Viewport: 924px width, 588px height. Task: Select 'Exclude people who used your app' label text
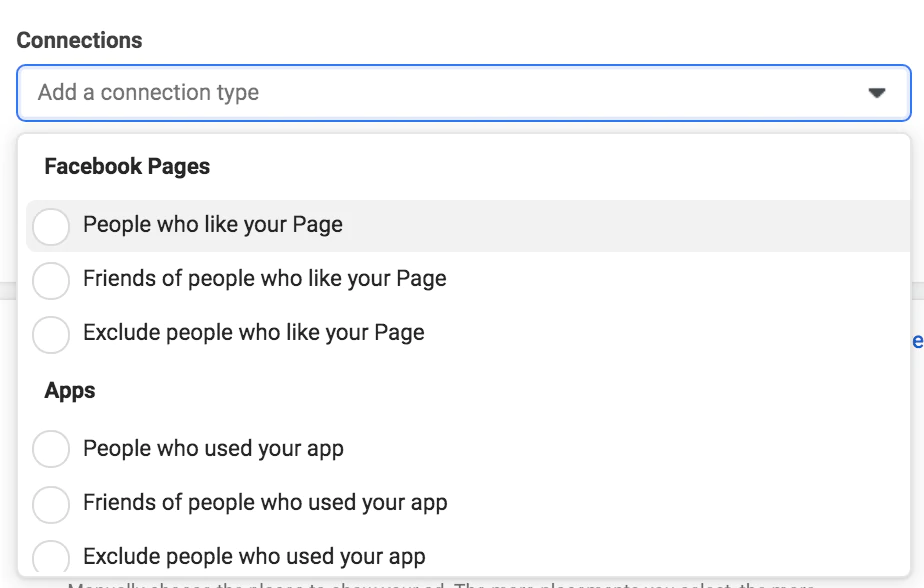[254, 556]
